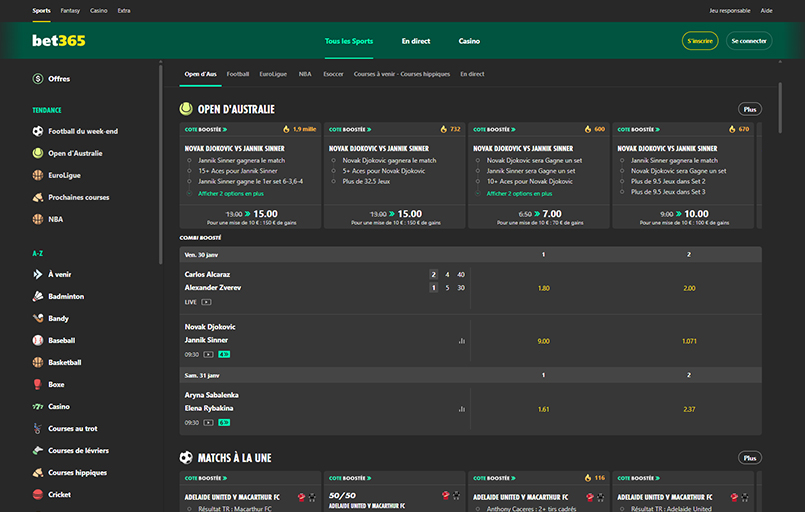Click the Matchs à la une soccer ball icon
Screen dimensions: 805x512
click(x=186, y=458)
